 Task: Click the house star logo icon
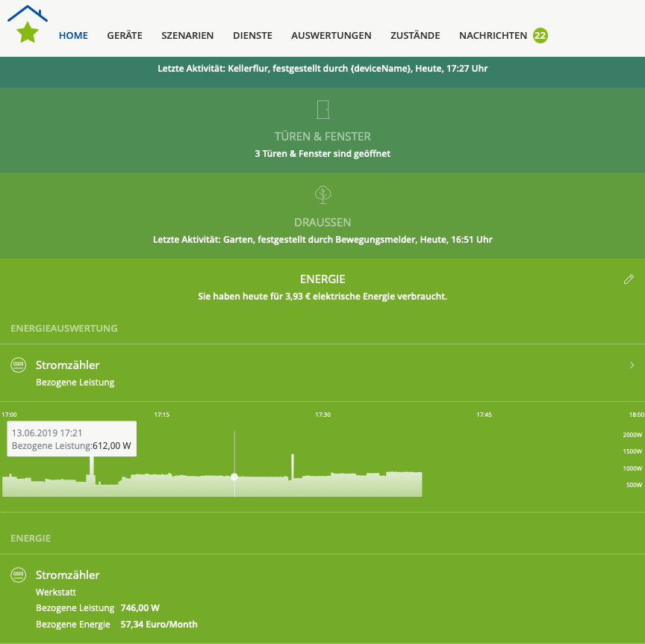[28, 25]
